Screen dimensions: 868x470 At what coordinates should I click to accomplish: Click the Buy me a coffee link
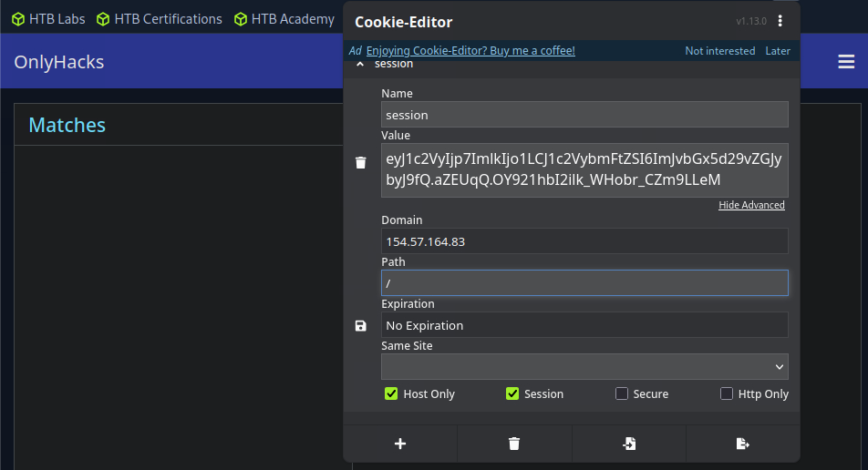click(x=470, y=51)
